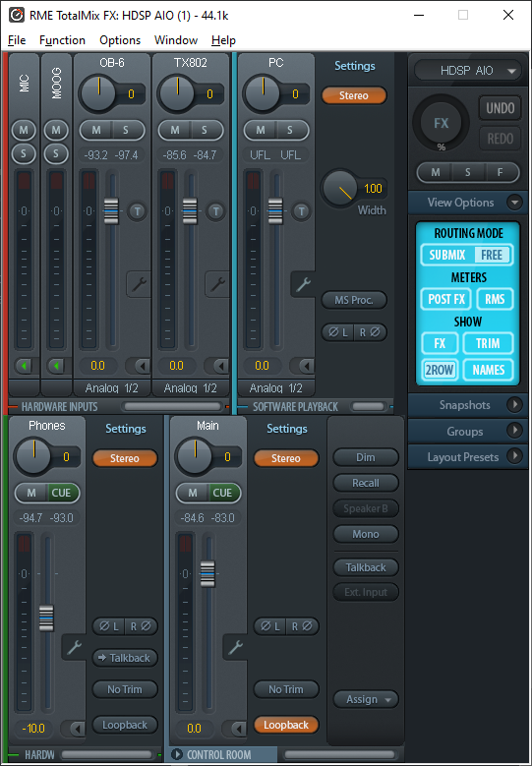The height and width of the screenshot is (766, 532).
Task: Click OB-6 pan knob
Action: pos(98,93)
